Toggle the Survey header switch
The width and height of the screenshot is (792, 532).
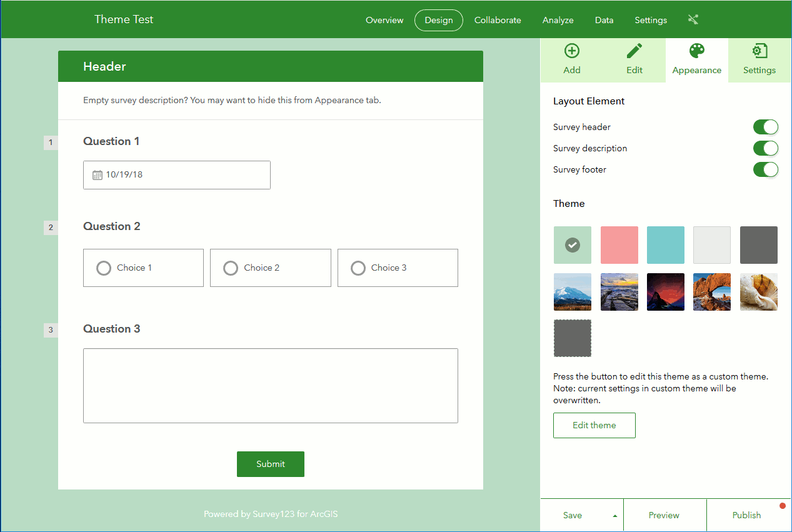click(x=765, y=127)
